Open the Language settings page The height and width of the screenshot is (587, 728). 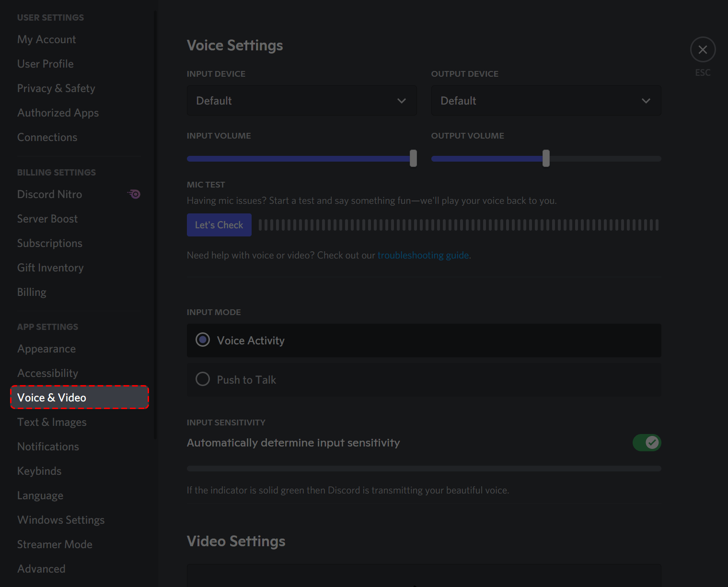pyautogui.click(x=40, y=495)
